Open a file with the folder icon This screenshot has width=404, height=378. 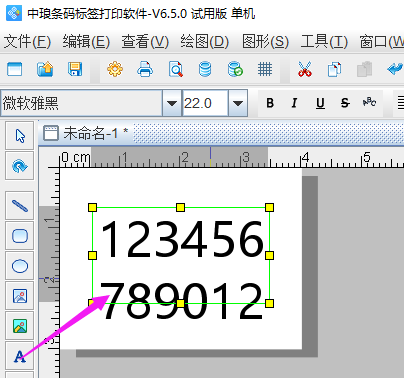point(45,70)
